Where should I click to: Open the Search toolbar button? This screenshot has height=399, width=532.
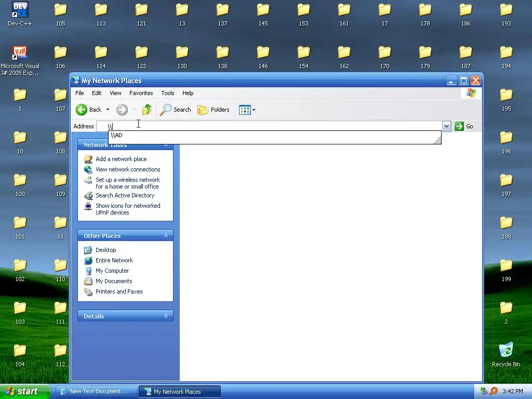(176, 110)
